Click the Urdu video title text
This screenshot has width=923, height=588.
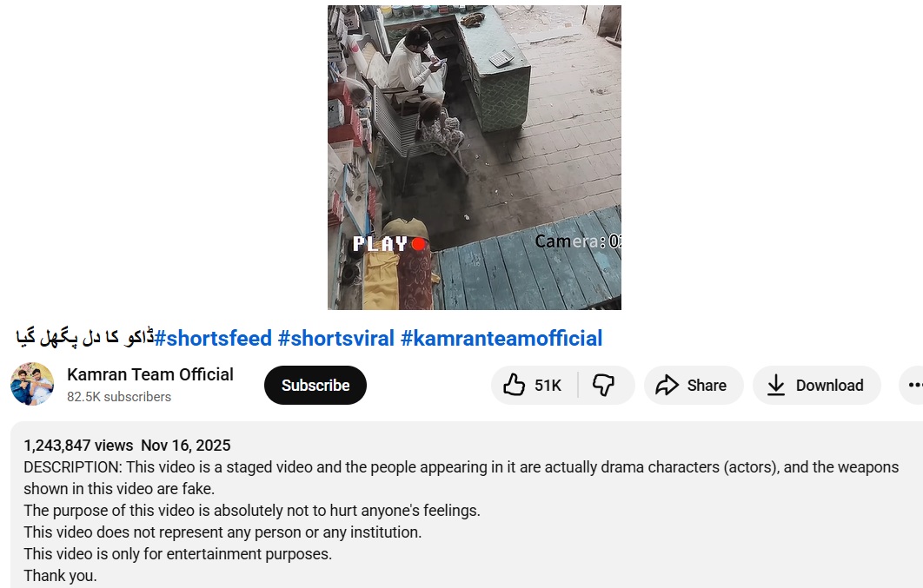click(85, 338)
